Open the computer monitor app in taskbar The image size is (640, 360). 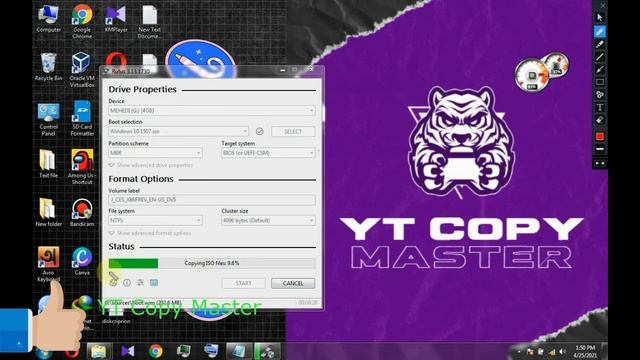coord(183,351)
